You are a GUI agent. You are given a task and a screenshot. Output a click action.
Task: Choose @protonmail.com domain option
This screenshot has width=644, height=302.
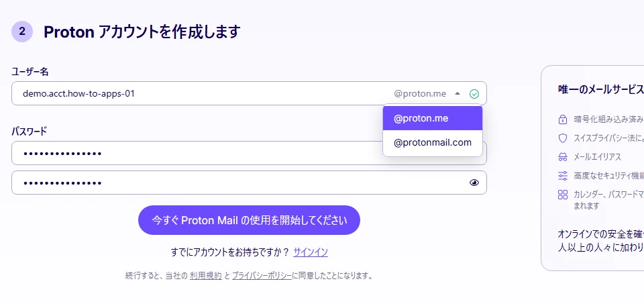pyautogui.click(x=433, y=143)
